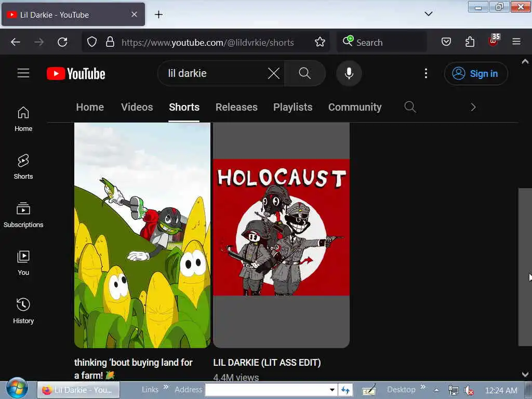The width and height of the screenshot is (532, 399).
Task: Expand Desktop toolbar chevron in taskbar
Action: pyautogui.click(x=423, y=387)
